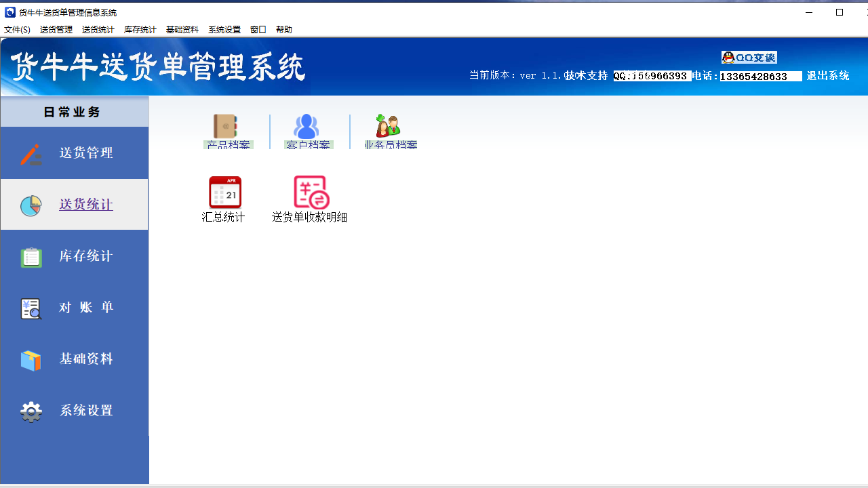Open 系统设置 gear icon in sidebar
This screenshot has height=488, width=868.
[x=31, y=411]
